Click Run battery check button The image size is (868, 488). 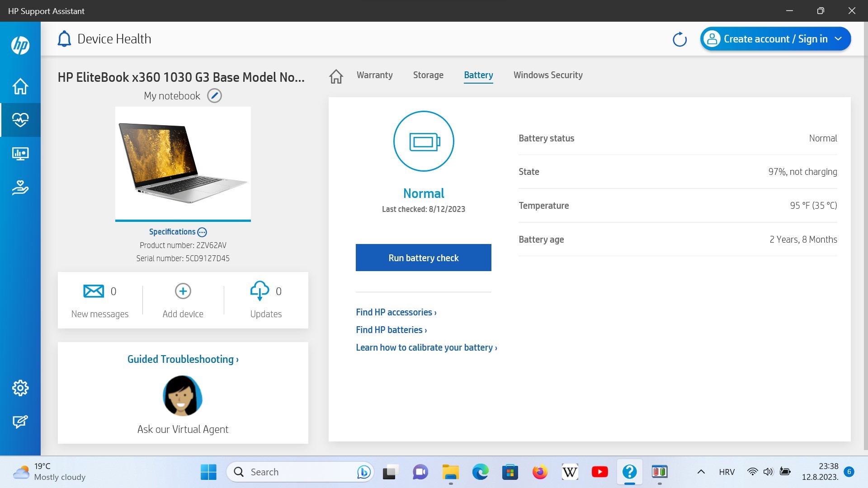pyautogui.click(x=423, y=258)
